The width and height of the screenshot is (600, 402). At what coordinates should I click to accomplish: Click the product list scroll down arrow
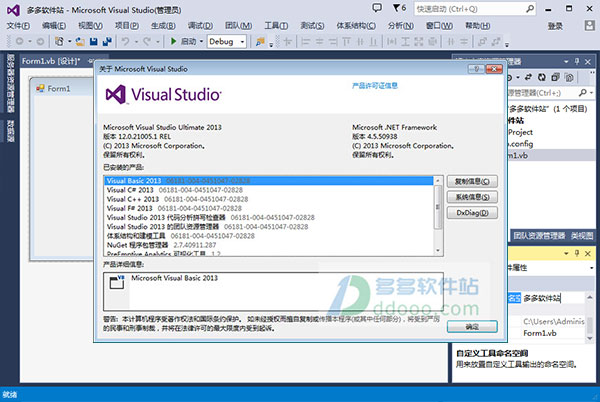[438, 251]
